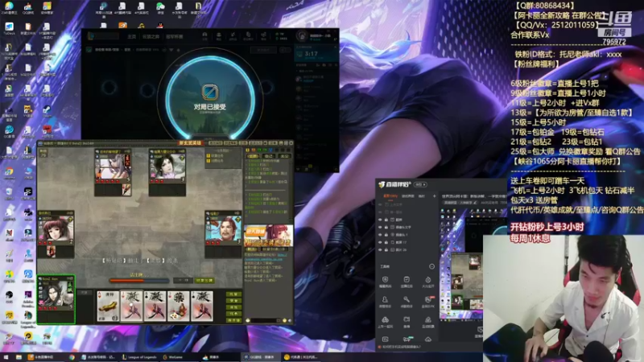The width and height of the screenshot is (644, 362).
Task: Play the gold bar card in hand
Action: click(x=108, y=306)
